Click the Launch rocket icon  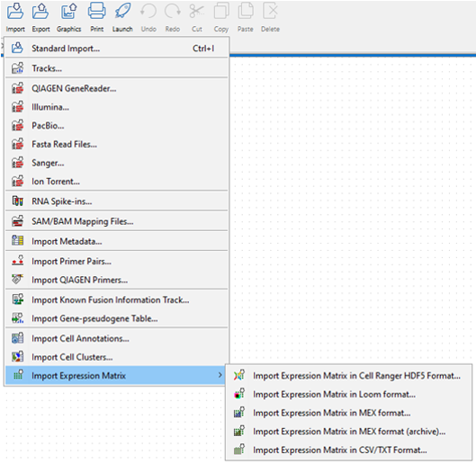pyautogui.click(x=122, y=11)
